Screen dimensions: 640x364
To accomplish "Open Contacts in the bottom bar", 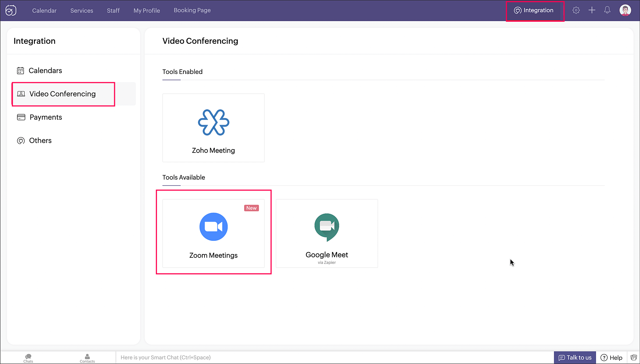I will pyautogui.click(x=87, y=358).
